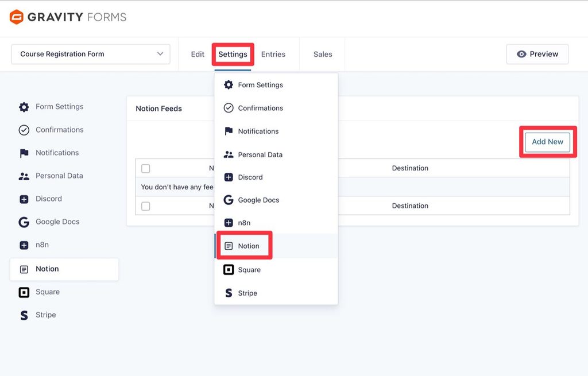Click the Square logo icon in sidebar

point(24,292)
